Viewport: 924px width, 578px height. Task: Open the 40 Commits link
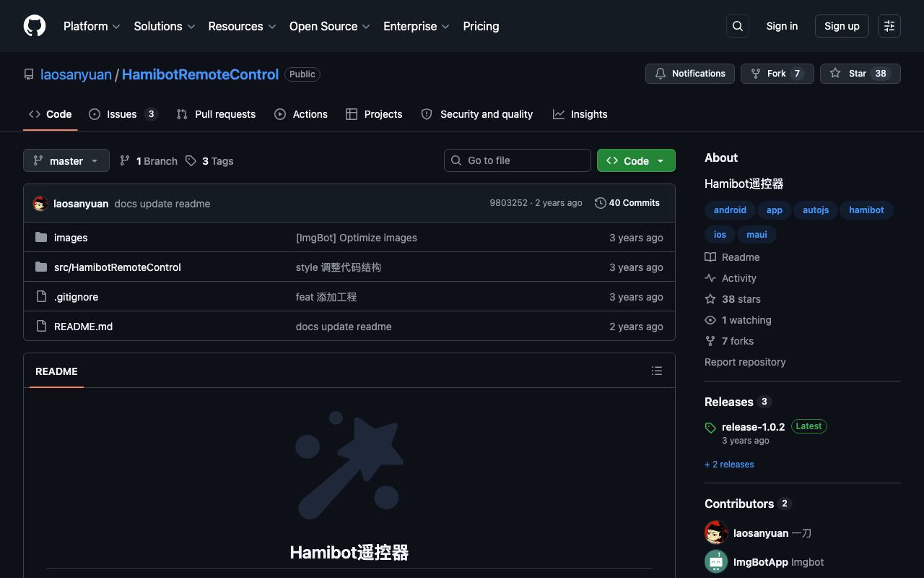[627, 203]
